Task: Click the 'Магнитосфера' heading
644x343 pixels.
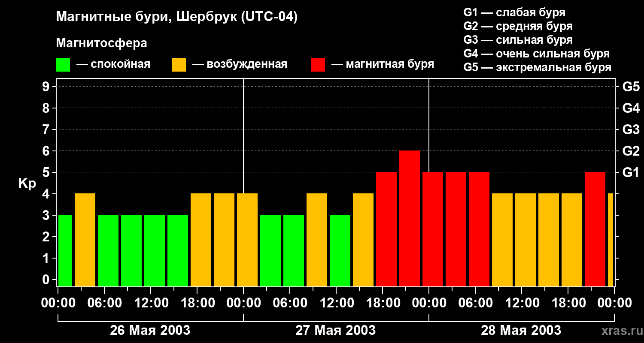Action: (x=101, y=43)
